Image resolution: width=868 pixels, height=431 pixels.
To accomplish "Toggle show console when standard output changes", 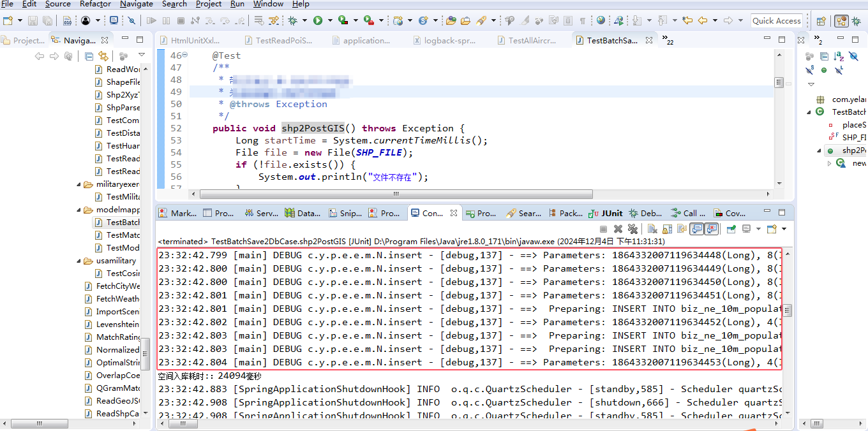I will [x=696, y=229].
